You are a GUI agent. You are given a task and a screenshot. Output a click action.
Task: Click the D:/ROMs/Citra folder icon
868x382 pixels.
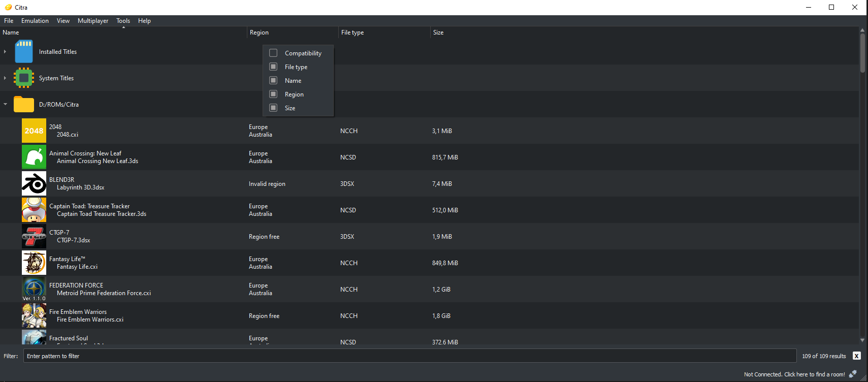[24, 104]
